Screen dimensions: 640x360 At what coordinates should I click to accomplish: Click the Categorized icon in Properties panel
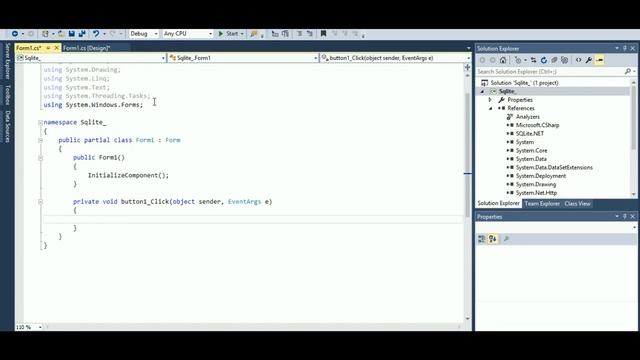[482, 239]
